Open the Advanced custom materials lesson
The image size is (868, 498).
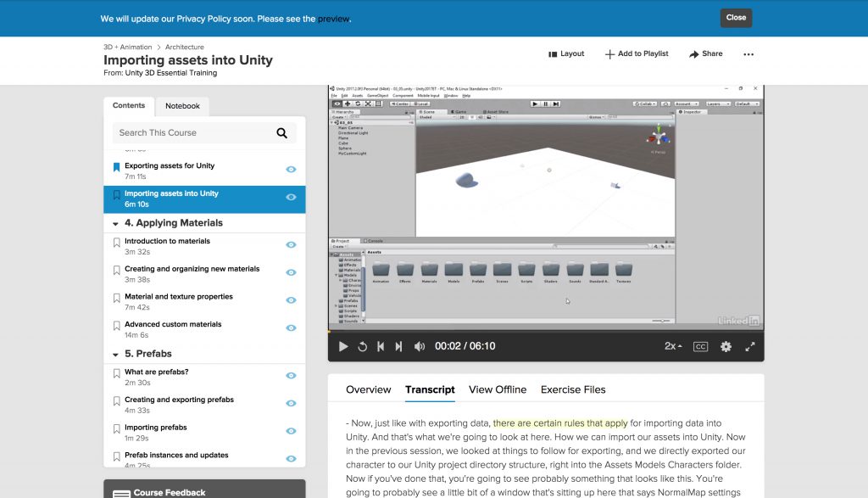173,325
